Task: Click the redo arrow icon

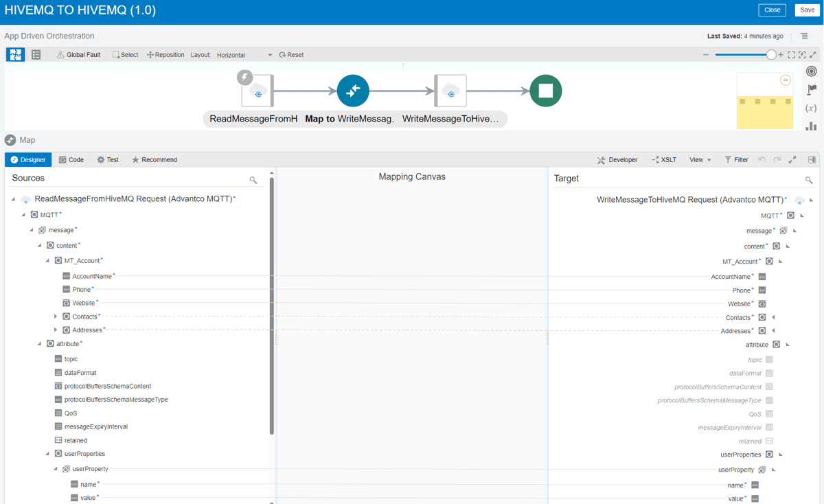Action: (x=777, y=160)
